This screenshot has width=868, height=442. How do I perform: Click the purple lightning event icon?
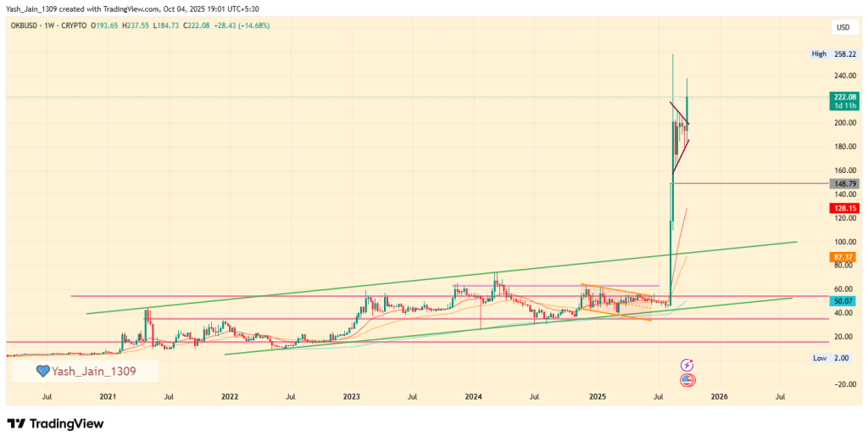687,364
